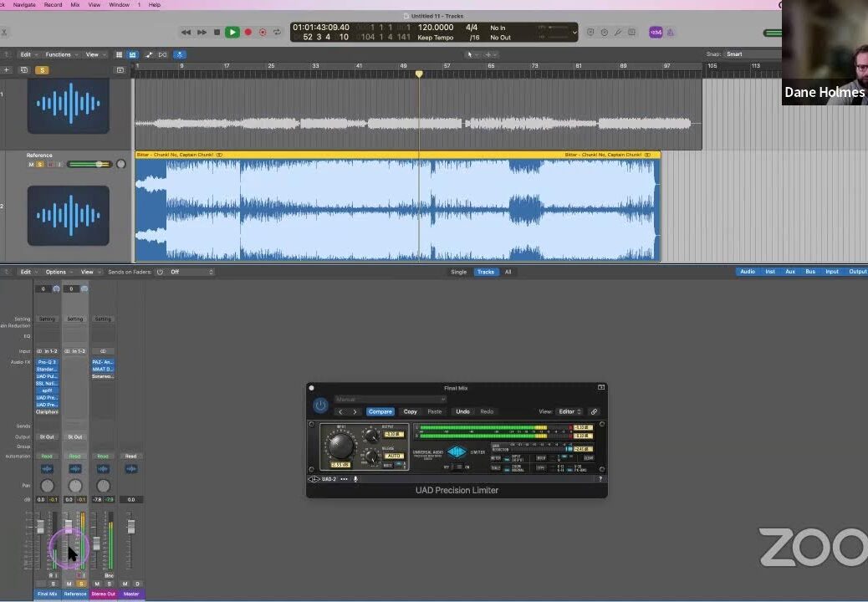This screenshot has width=868, height=602.
Task: Click the Capture Recording button
Action: click(263, 33)
